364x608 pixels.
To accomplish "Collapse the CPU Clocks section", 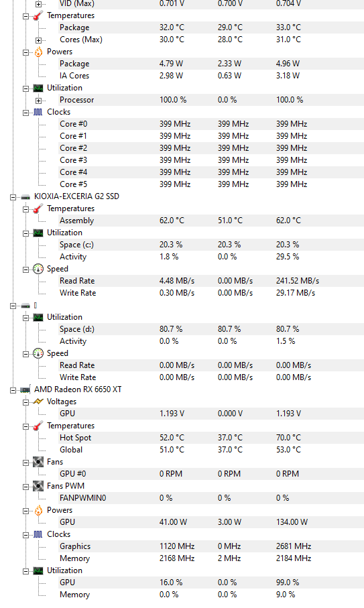I will pos(25,113).
